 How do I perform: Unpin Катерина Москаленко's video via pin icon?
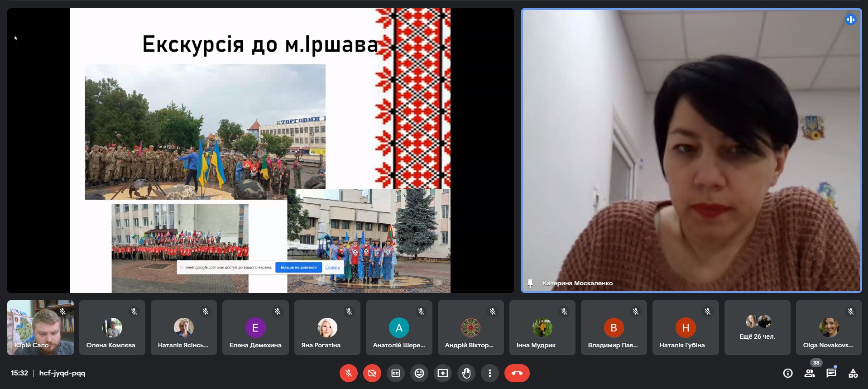[530, 283]
